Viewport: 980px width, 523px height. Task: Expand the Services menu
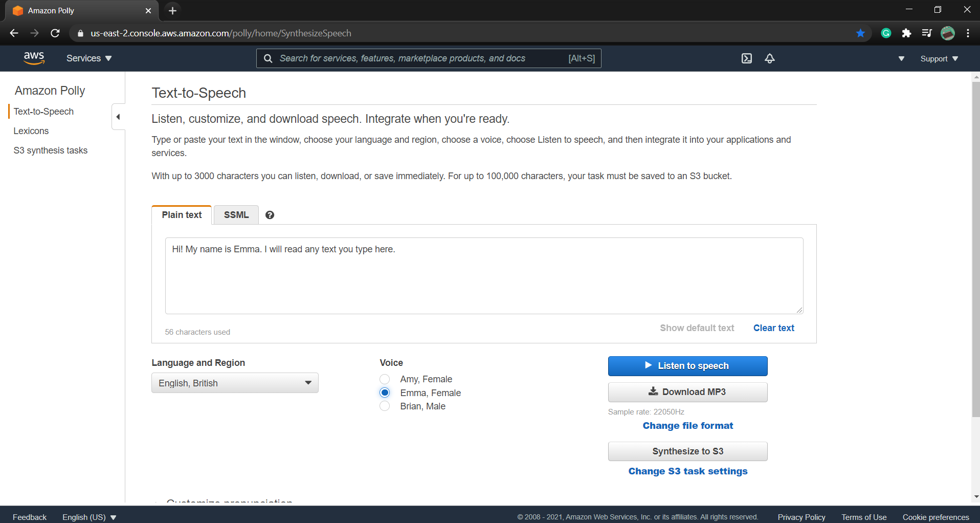(89, 58)
